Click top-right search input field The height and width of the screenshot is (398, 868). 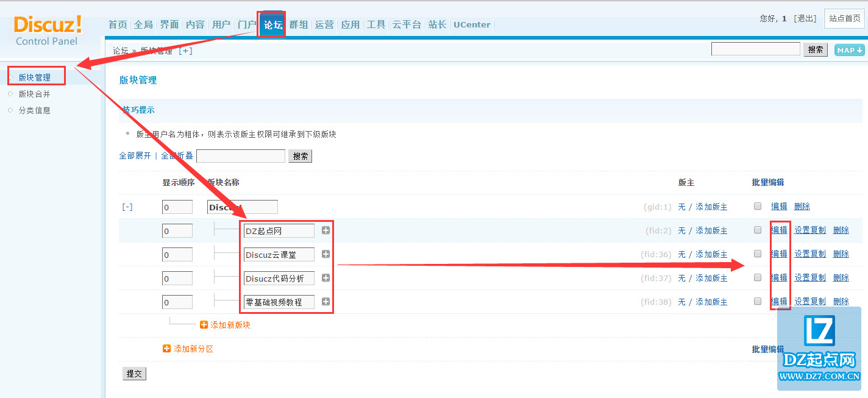(756, 49)
